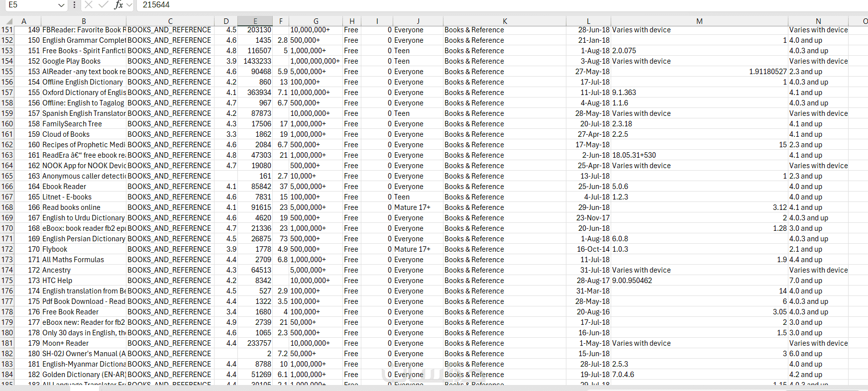Screen dimensions: 868x391
Task: Click the cell 'Ebook Reader'
Action: click(x=84, y=187)
